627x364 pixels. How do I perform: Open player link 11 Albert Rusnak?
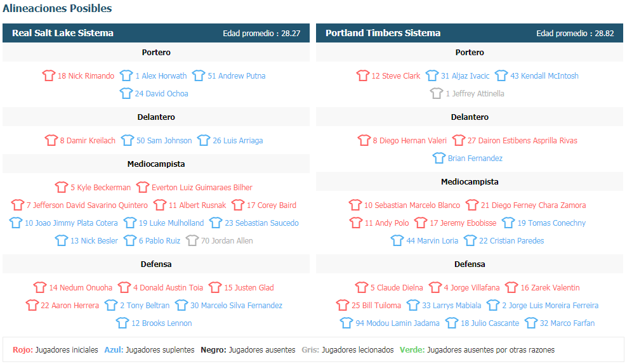(197, 205)
